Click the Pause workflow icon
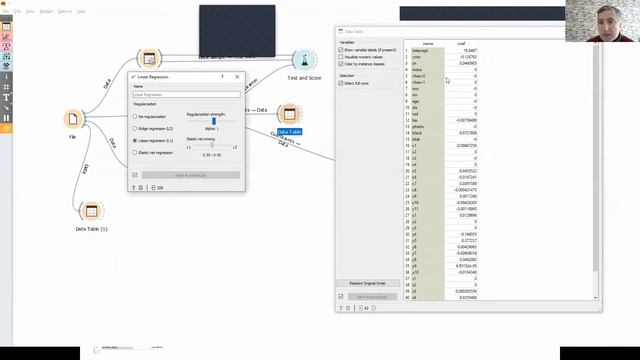The height and width of the screenshot is (360, 640). tap(6, 118)
